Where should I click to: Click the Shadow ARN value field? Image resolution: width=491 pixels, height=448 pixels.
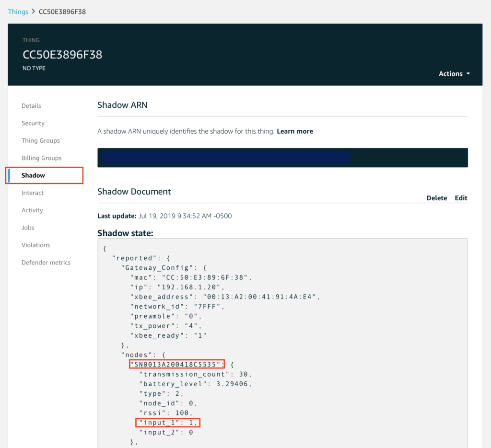(x=282, y=158)
